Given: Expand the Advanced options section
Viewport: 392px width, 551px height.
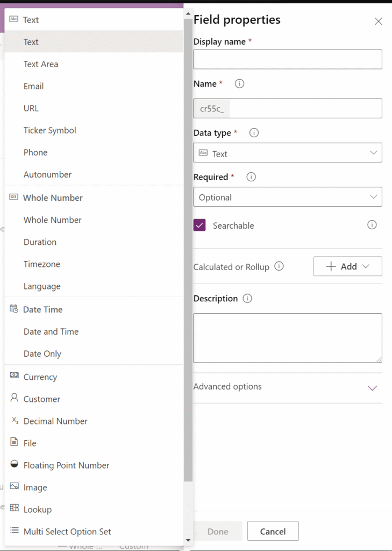Looking at the screenshot, I should pos(288,387).
